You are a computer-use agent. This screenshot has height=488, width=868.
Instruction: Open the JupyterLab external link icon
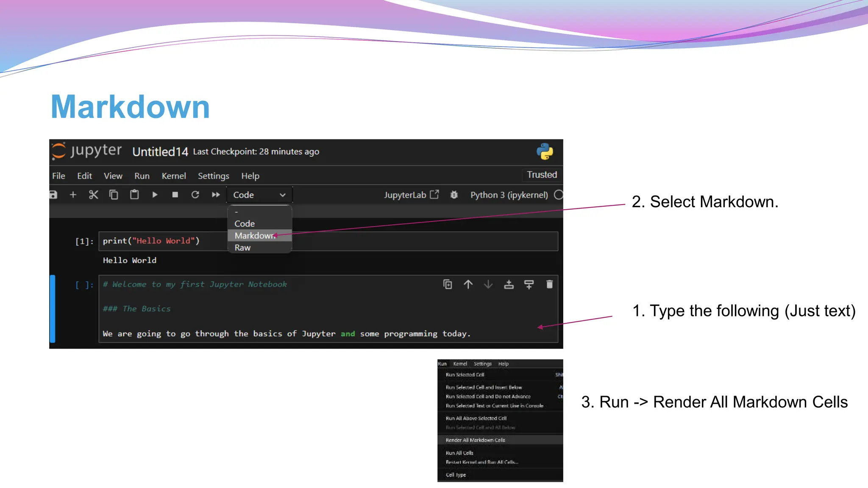(434, 194)
